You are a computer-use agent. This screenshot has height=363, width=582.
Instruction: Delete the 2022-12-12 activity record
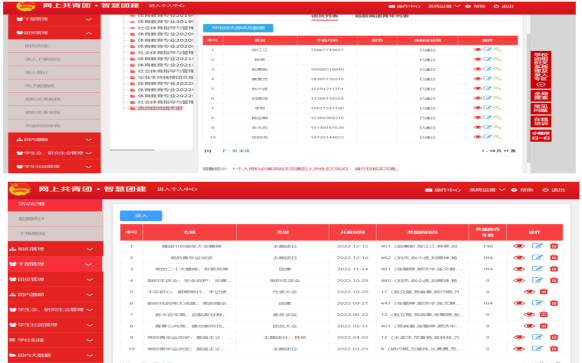click(554, 246)
